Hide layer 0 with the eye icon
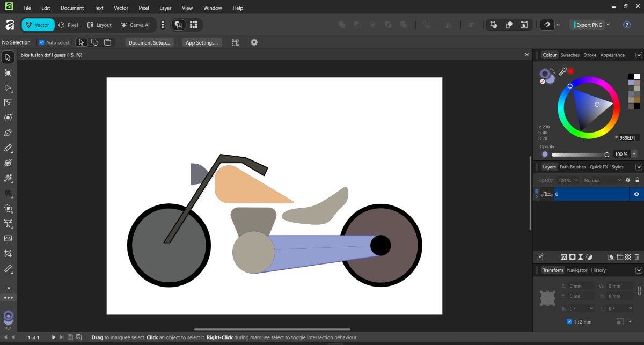The height and width of the screenshot is (345, 644). 636,194
